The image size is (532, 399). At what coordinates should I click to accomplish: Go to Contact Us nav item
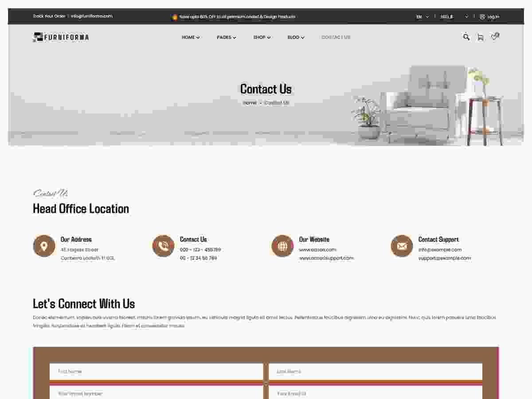[336, 37]
